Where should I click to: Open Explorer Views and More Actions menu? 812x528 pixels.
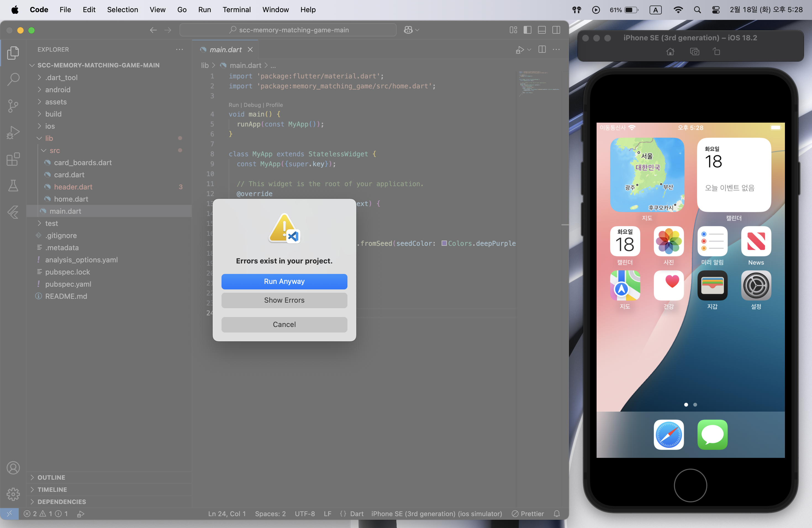tap(180, 49)
